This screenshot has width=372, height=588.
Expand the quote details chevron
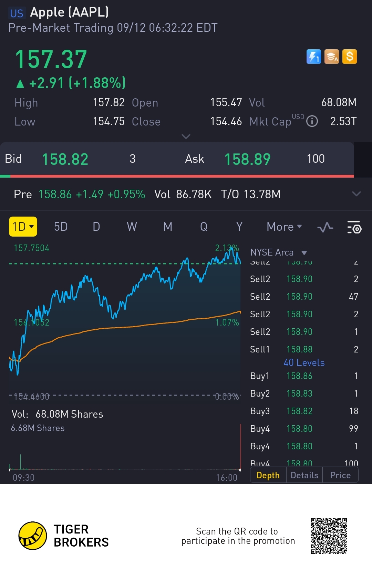tap(186, 137)
